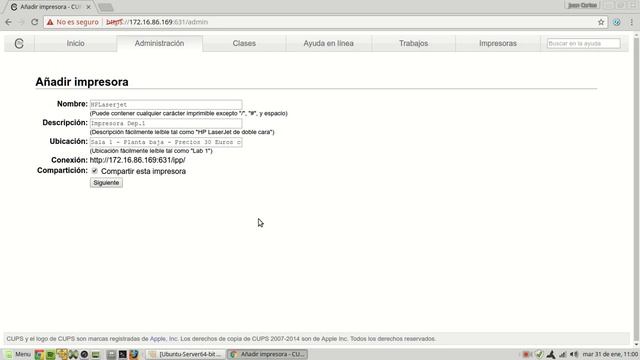
Task: Go to the Trabajos tab
Action: click(x=413, y=43)
